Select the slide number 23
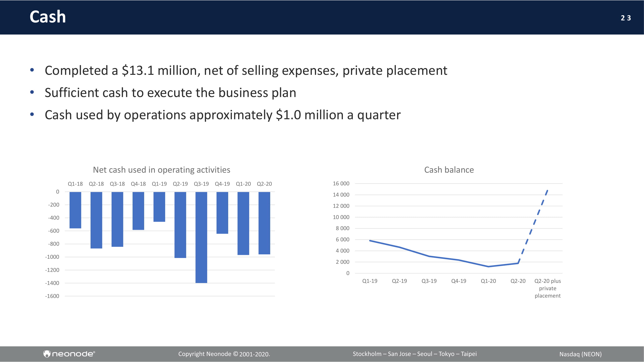 click(x=626, y=18)
